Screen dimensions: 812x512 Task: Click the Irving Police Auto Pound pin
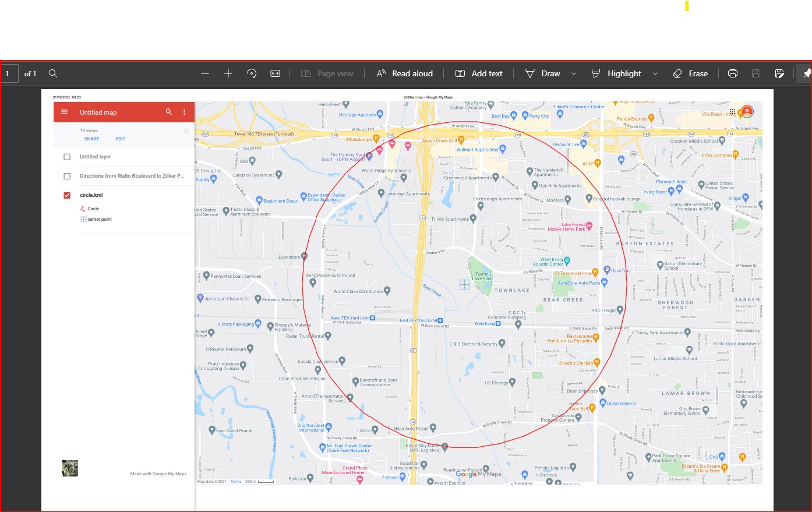[x=313, y=283]
